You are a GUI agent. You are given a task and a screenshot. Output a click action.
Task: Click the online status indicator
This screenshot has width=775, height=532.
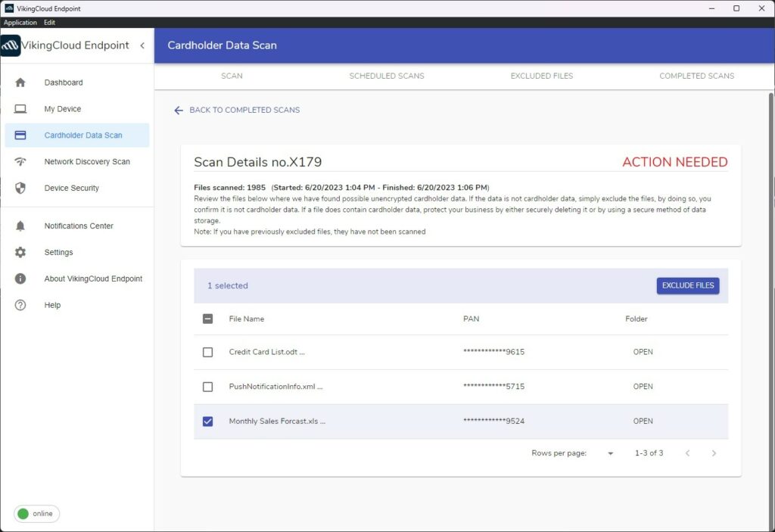[36, 513]
